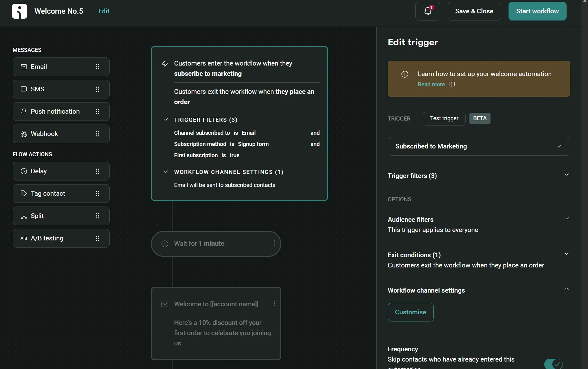Grab the Tag contact drag handle
Viewport: 588px width, 369px height.
coord(97,194)
